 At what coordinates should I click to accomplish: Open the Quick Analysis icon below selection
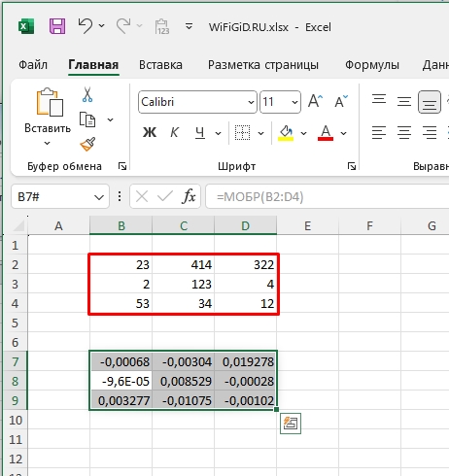[x=291, y=424]
